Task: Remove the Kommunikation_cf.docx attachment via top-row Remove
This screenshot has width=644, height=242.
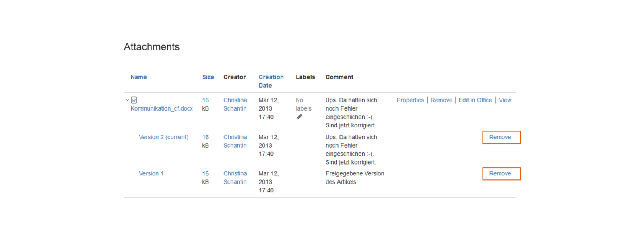Action: (x=441, y=100)
